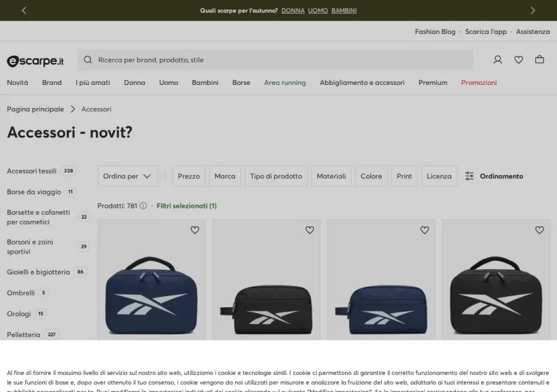Open the escarpe.it logo homepage

pyautogui.click(x=35, y=60)
